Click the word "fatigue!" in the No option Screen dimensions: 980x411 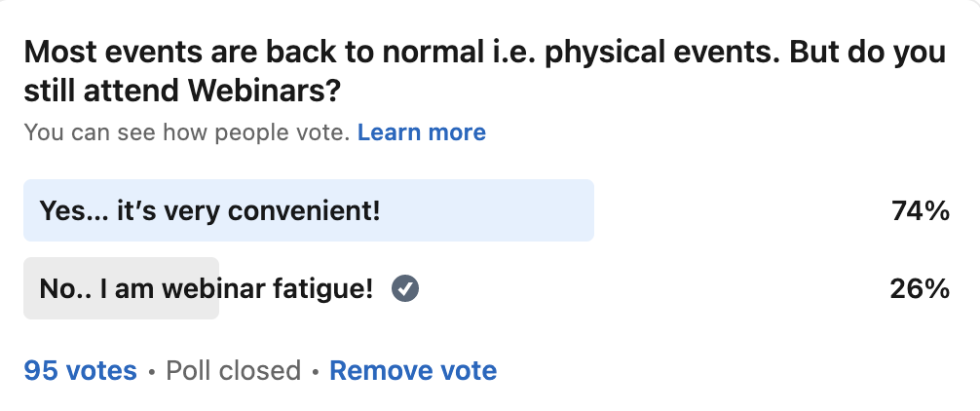tap(329, 289)
